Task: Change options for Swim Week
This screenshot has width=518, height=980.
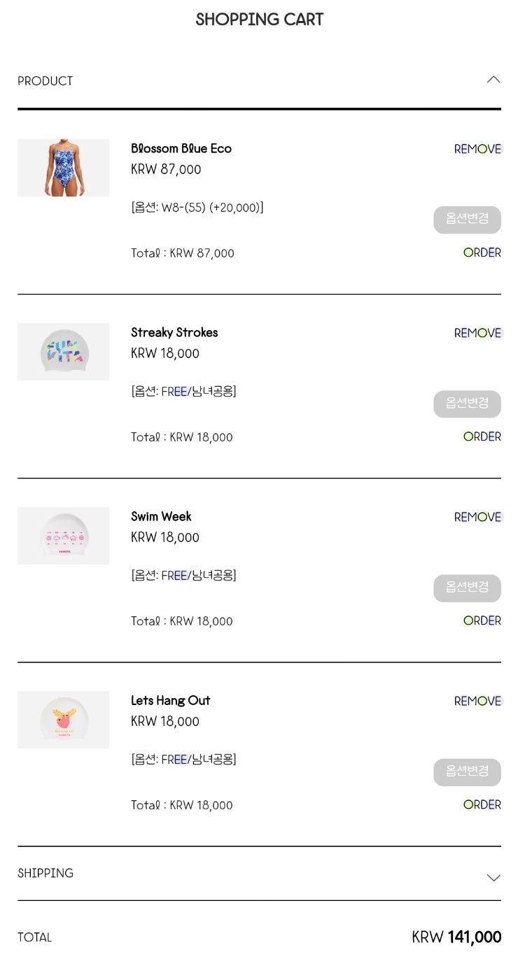Action: pos(467,588)
